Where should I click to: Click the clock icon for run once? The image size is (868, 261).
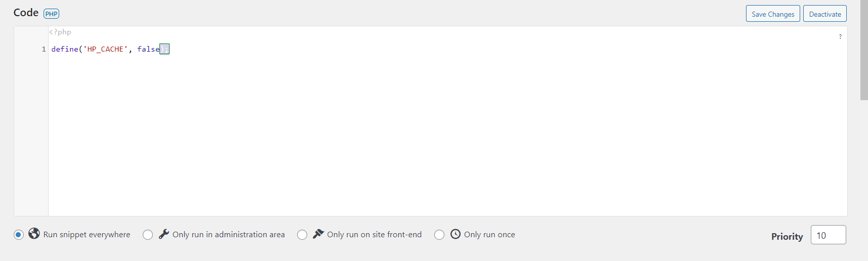tap(456, 234)
